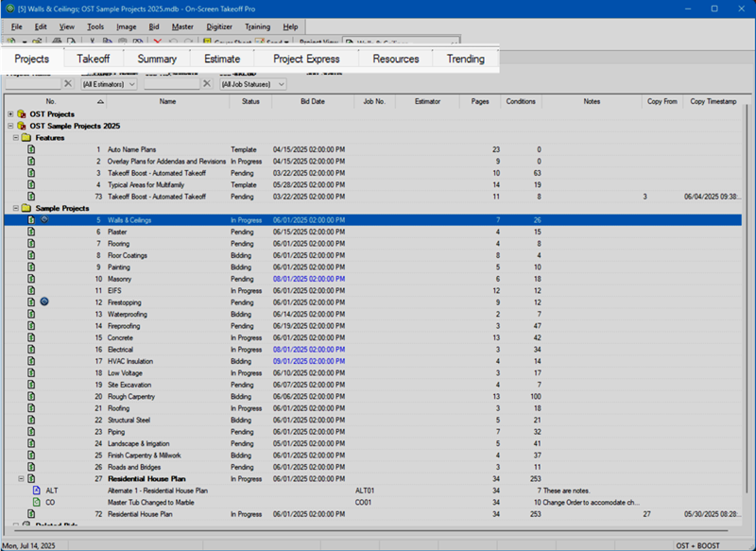Screen dimensions: 756x551
Task: Click the OST + BOOST status bar label
Action: pyautogui.click(x=697, y=545)
